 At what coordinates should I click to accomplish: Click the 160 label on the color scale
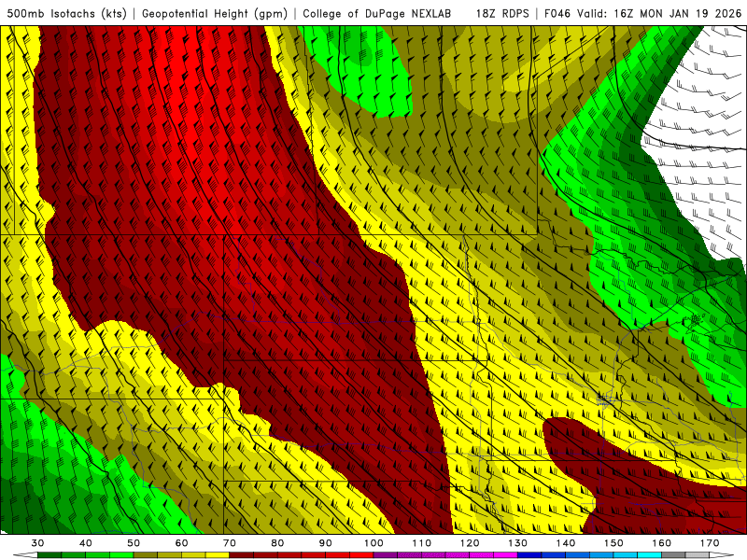pos(661,543)
